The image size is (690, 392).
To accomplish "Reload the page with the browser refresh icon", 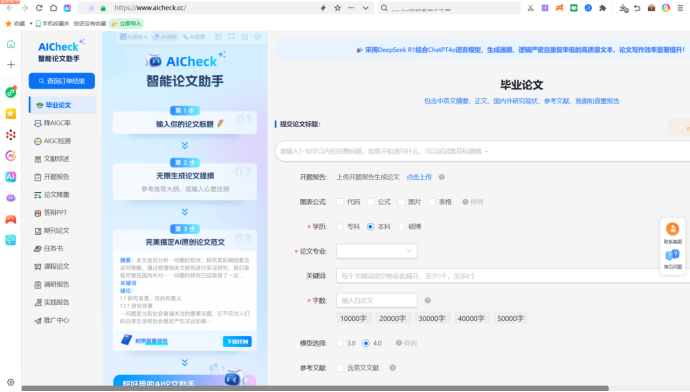I will point(39,8).
